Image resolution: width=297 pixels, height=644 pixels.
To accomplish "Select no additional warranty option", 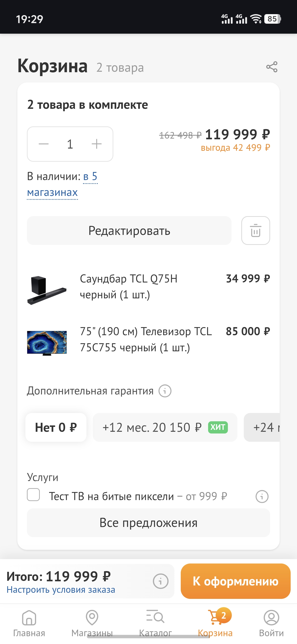I will pyautogui.click(x=56, y=427).
